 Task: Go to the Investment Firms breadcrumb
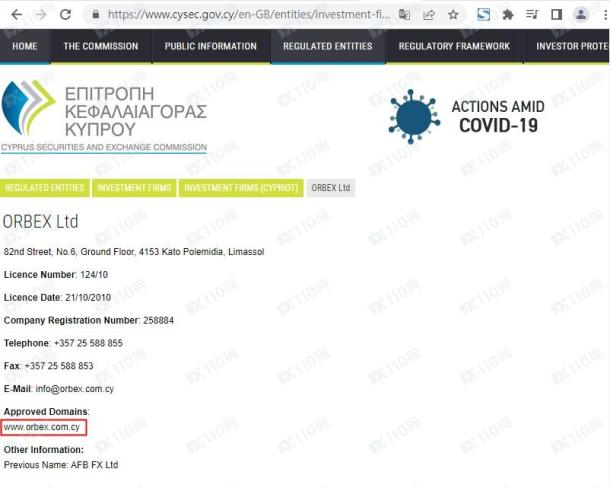(134, 188)
